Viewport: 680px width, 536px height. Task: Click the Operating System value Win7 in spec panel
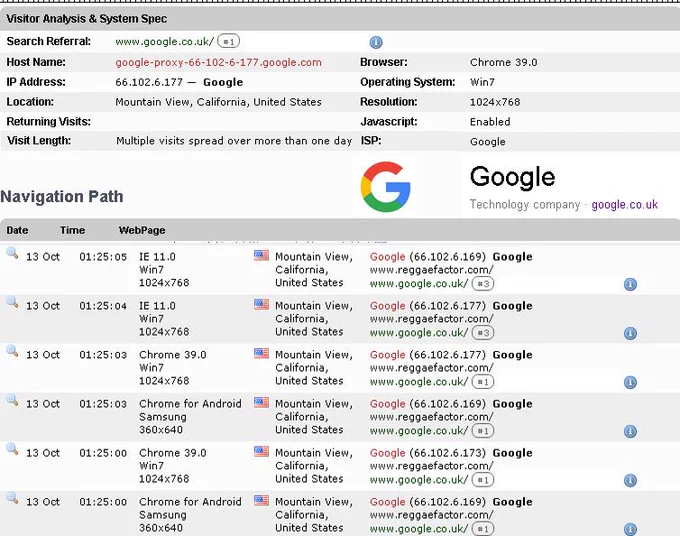coord(482,82)
